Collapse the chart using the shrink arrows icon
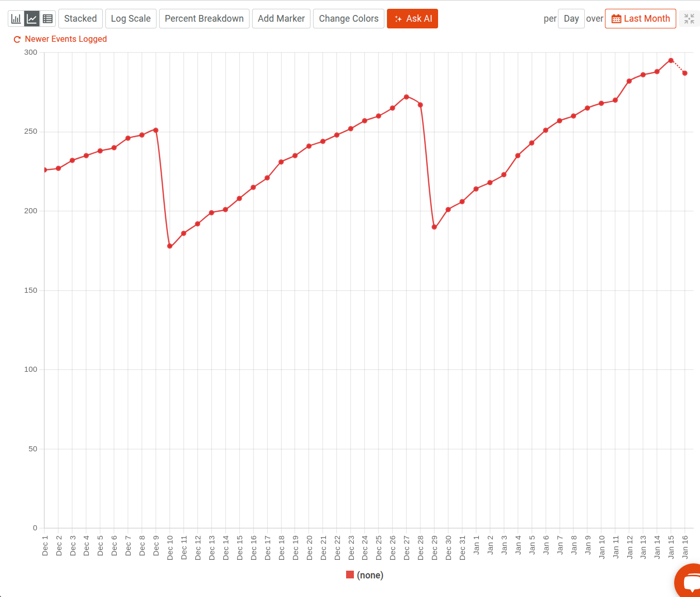This screenshot has width=700, height=597. (689, 18)
